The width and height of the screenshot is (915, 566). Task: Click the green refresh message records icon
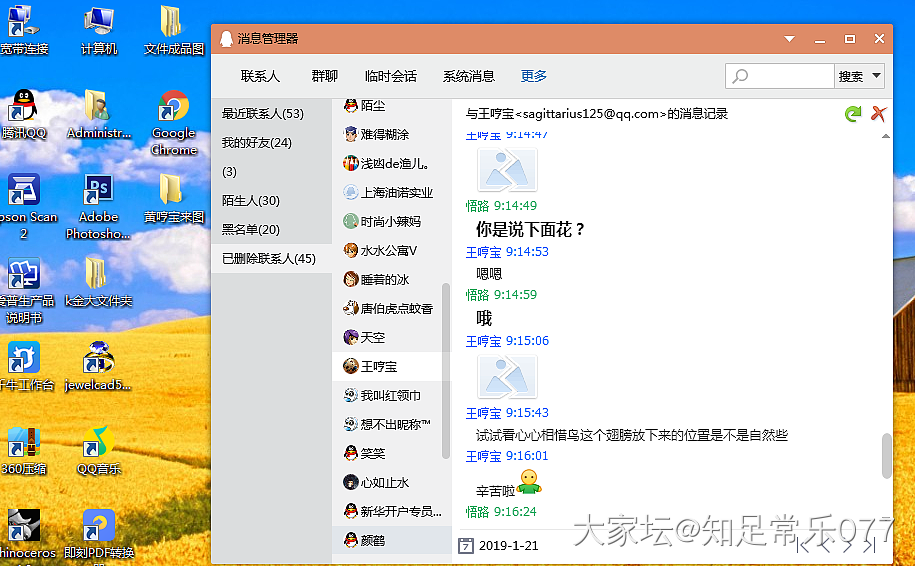853,114
